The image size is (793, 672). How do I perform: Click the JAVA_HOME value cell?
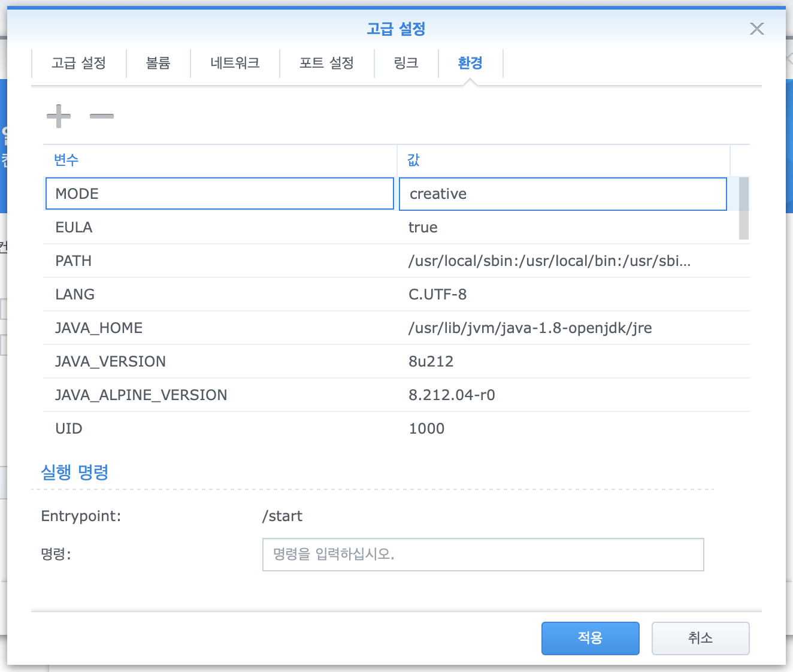click(530, 328)
